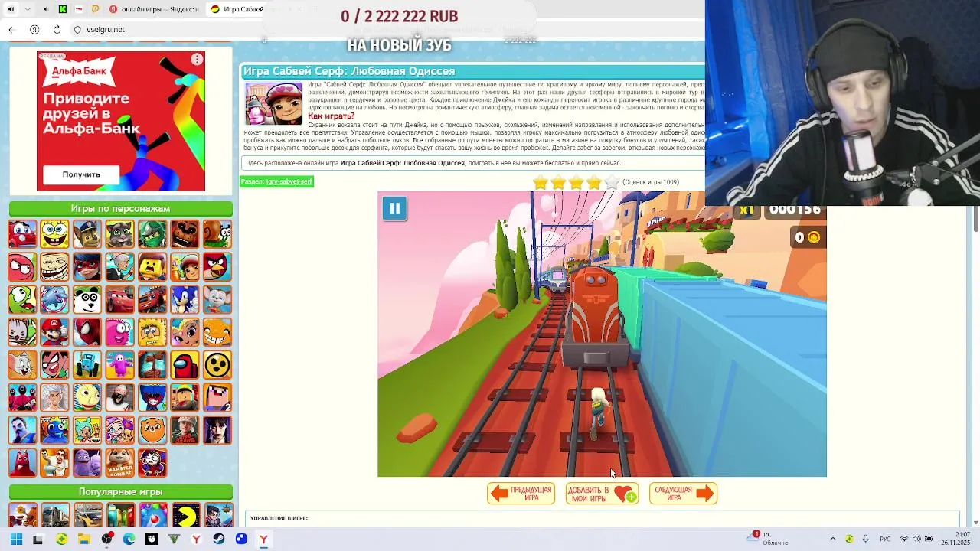Rate the game one star
This screenshot has height=551, width=980.
(x=541, y=182)
